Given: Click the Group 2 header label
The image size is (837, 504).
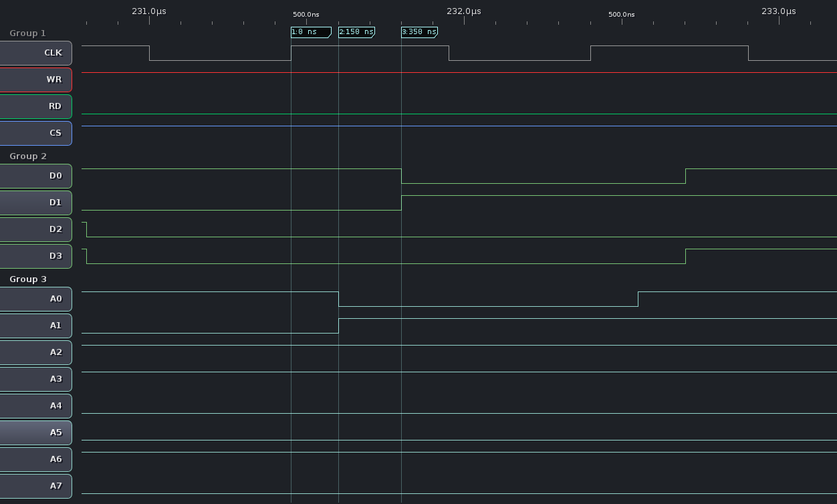Looking at the screenshot, I should 28,156.
